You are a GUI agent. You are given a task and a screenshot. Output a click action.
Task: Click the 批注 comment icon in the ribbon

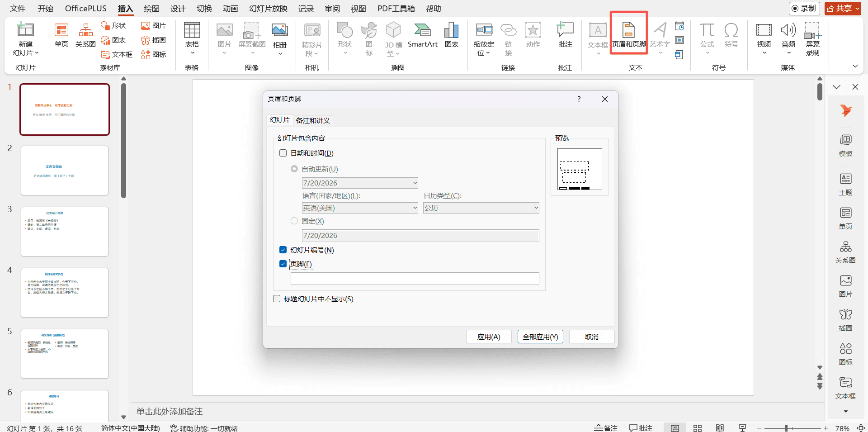[x=565, y=35]
